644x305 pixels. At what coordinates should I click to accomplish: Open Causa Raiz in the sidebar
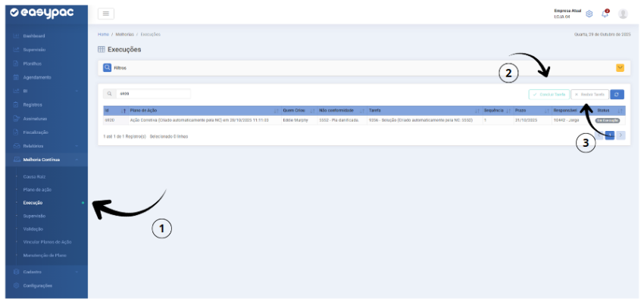35,176
